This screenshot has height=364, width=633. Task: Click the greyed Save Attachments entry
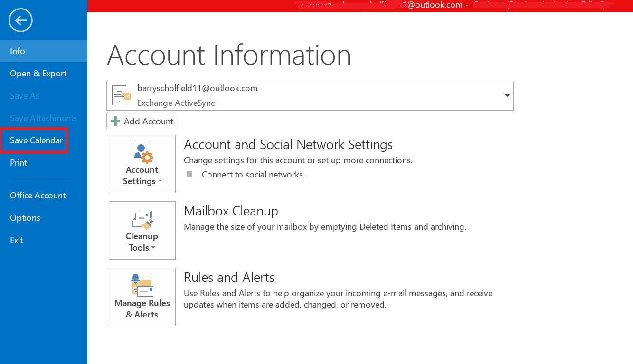pyautogui.click(x=44, y=118)
